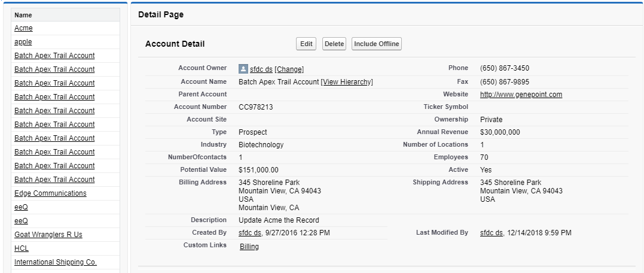This screenshot has width=644, height=273.
Task: Click the Delete button
Action: (334, 44)
